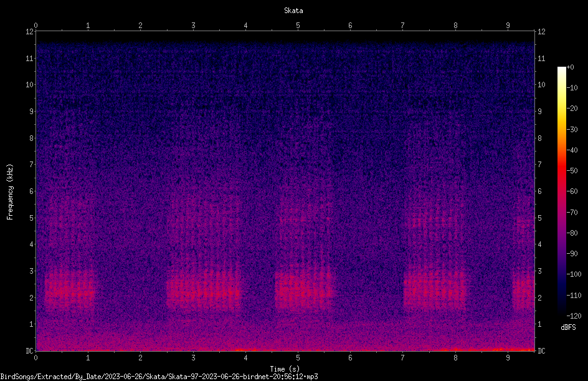Screen dimensions: 588x381
Task: Click the dBFS color scale gradient bar
Action: pyautogui.click(x=561, y=191)
